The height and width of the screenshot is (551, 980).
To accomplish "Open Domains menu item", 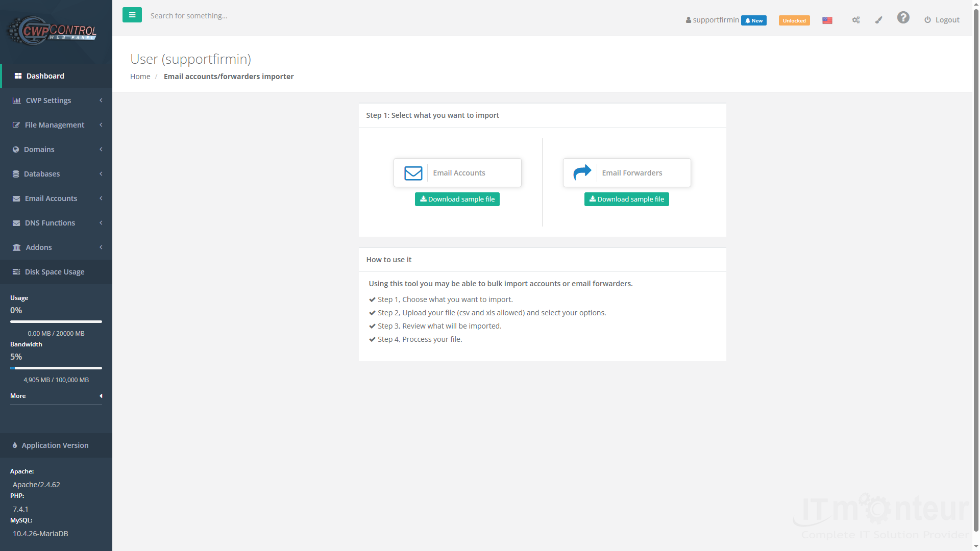I will [56, 149].
